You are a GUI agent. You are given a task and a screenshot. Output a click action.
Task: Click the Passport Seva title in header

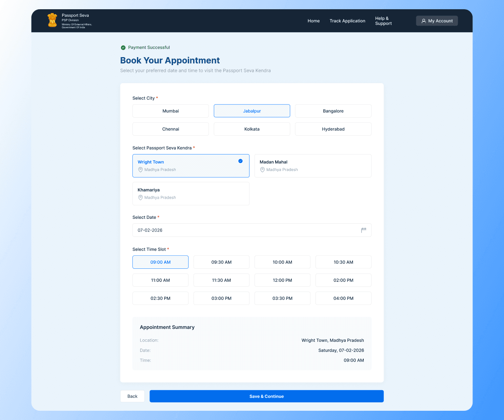point(75,15)
